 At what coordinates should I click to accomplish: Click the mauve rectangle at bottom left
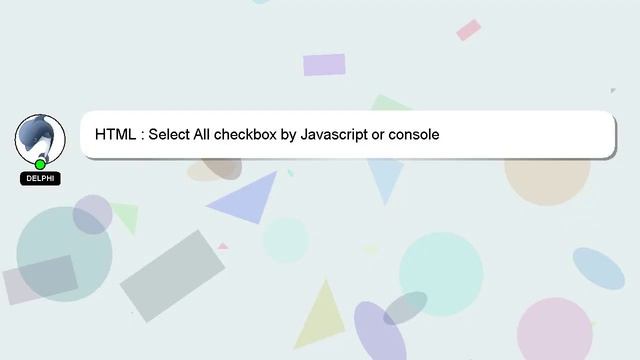(x=40, y=280)
